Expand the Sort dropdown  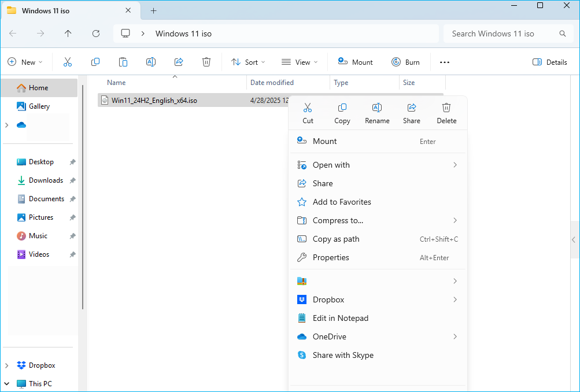[x=247, y=62]
